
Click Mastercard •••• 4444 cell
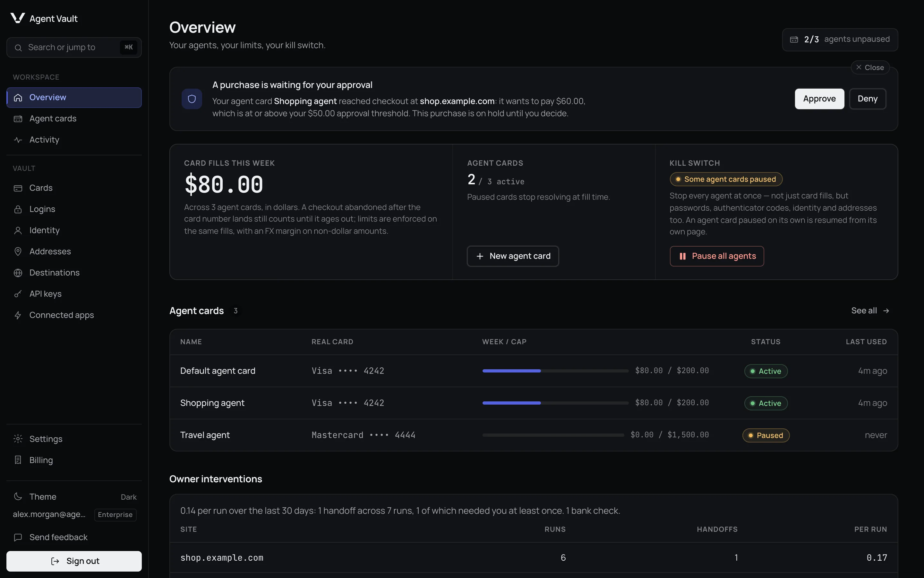pyautogui.click(x=363, y=435)
